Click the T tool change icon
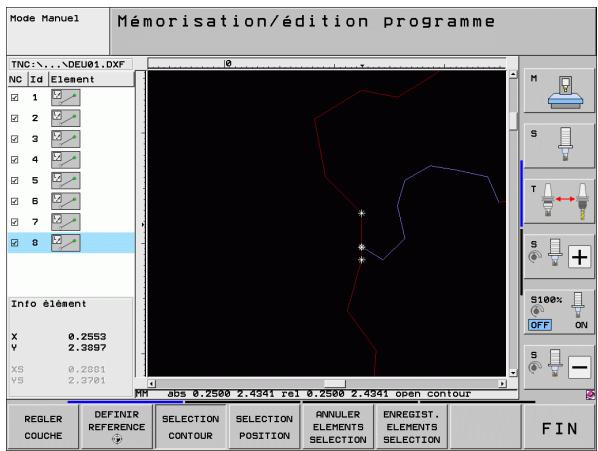598x451 pixels. pos(559,201)
